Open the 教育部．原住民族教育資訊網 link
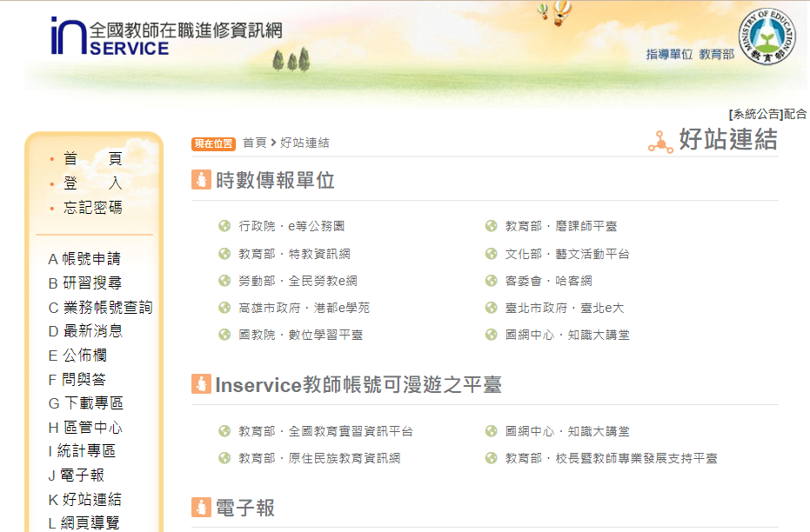This screenshot has height=532, width=810. (x=319, y=458)
